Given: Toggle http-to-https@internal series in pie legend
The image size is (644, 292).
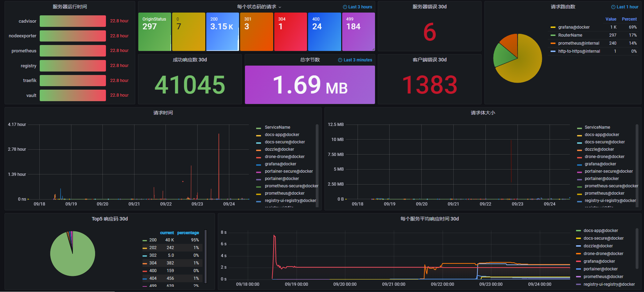Looking at the screenshot, I should pyautogui.click(x=579, y=51).
